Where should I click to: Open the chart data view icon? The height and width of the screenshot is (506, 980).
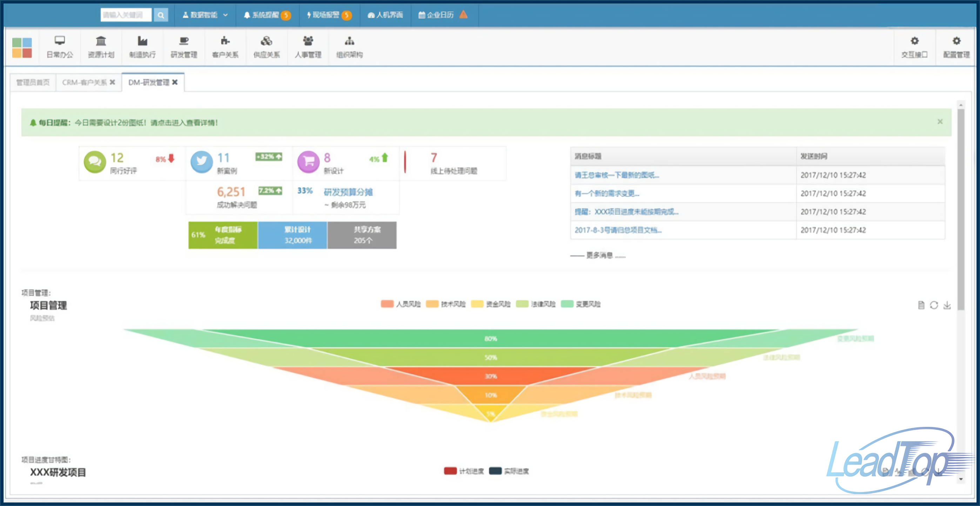(921, 305)
